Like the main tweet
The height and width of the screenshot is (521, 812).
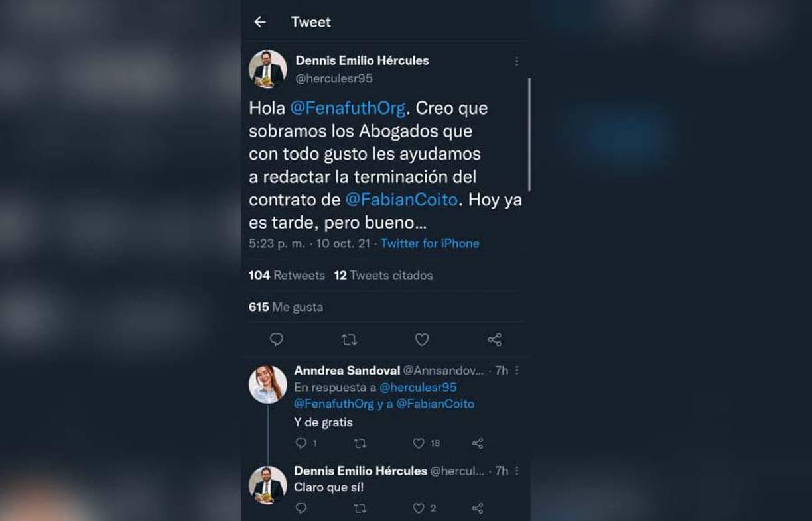pos(421,339)
